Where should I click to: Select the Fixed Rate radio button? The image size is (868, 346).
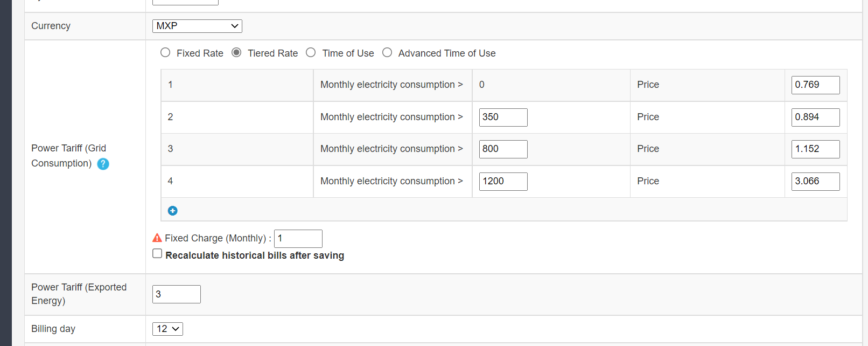pyautogui.click(x=165, y=52)
